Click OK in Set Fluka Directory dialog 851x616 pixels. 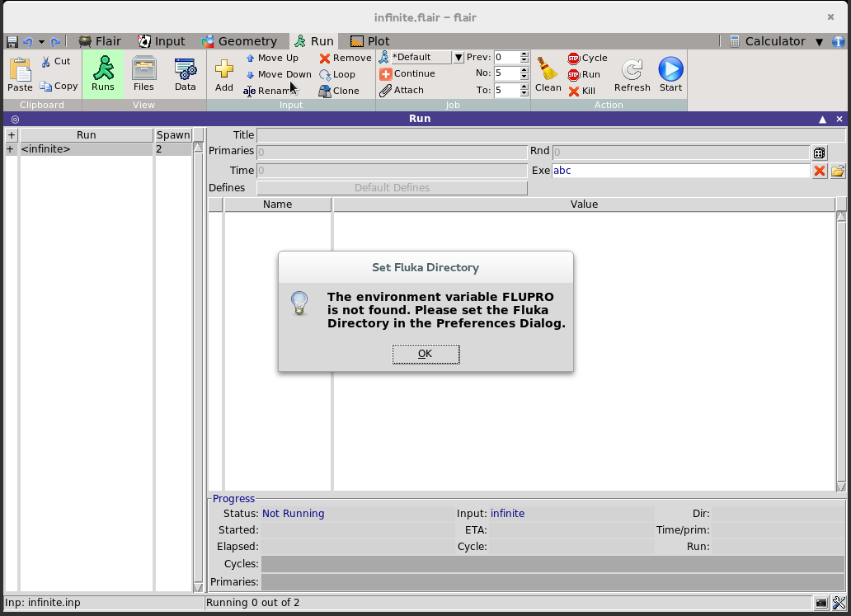pyautogui.click(x=425, y=354)
